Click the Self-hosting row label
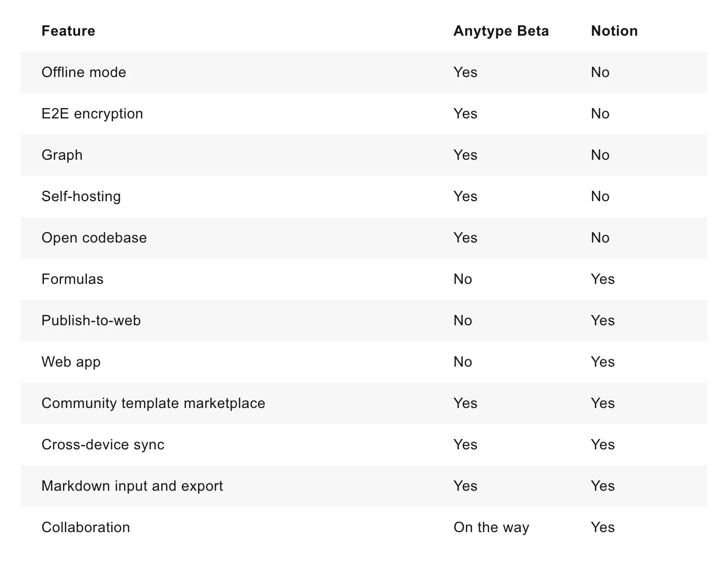Image resolution: width=728 pixels, height=574 pixels. (81, 197)
